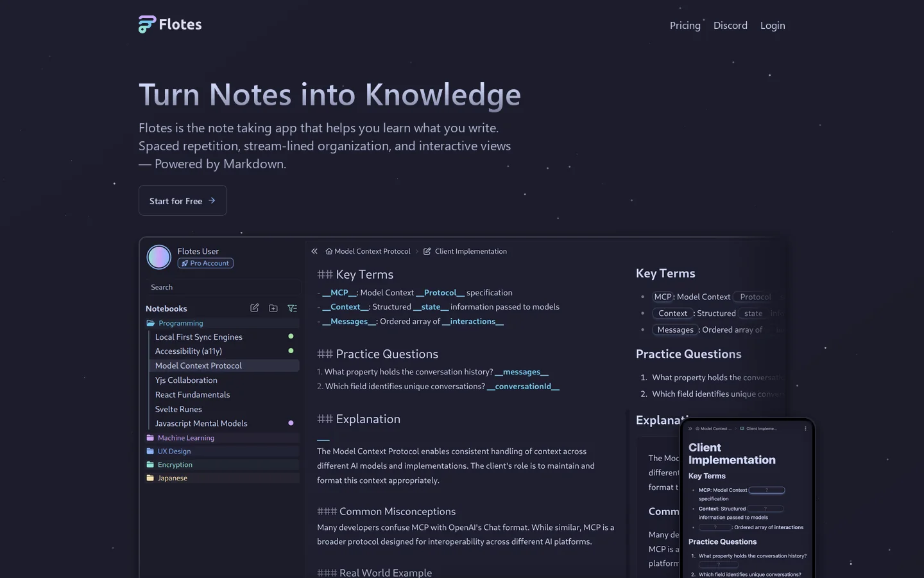
Task: Reveal the MCP cloze in the preview's Key Terms
Action: click(663, 297)
